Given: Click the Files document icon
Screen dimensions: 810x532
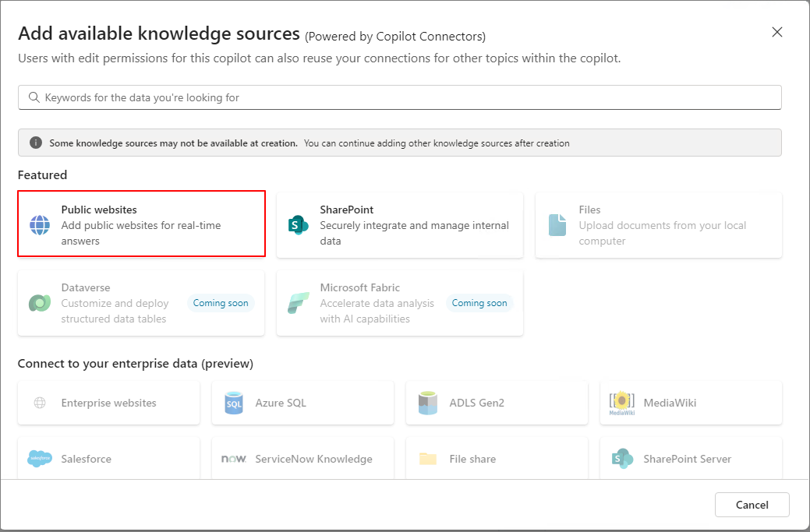Looking at the screenshot, I should 557,225.
